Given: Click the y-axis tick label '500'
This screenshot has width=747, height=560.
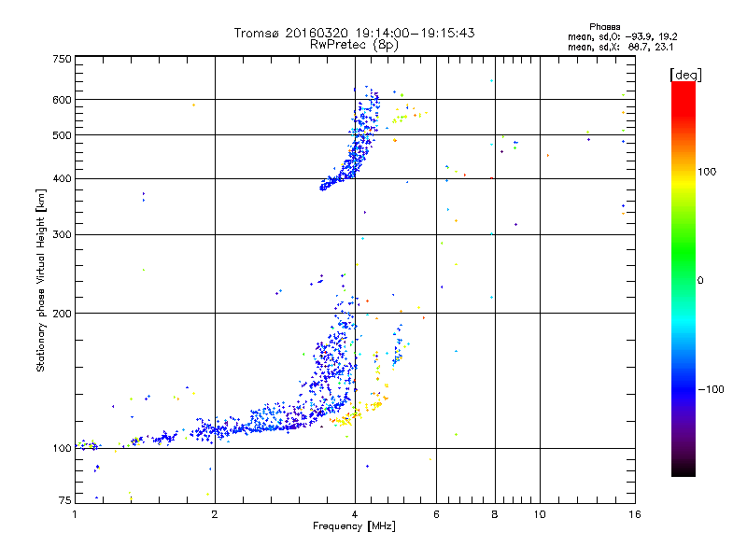Looking at the screenshot, I should [62, 135].
